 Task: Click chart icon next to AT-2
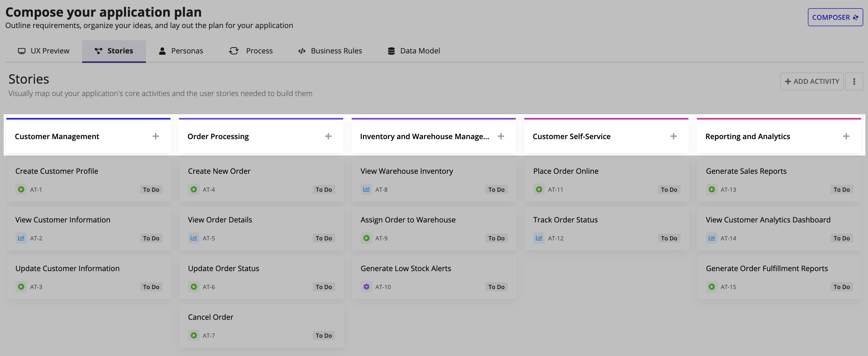[x=21, y=238]
